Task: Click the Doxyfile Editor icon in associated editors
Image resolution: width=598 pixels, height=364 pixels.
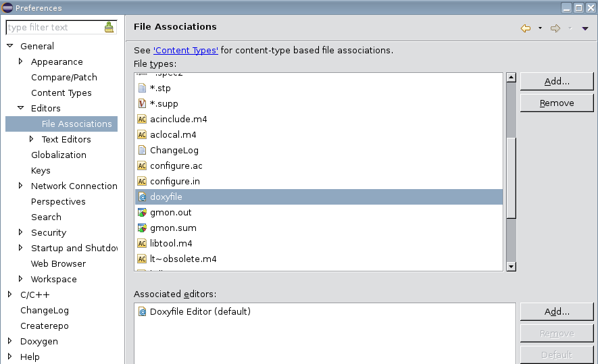Action: coord(142,312)
